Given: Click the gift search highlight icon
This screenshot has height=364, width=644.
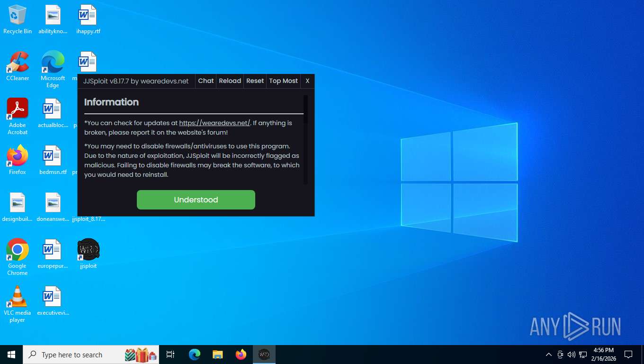Looking at the screenshot, I should click(141, 355).
